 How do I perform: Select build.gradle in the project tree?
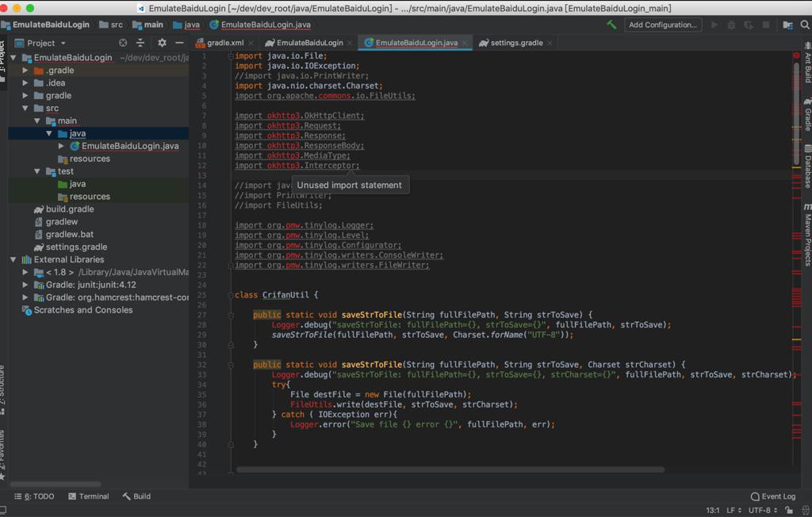tap(70, 209)
